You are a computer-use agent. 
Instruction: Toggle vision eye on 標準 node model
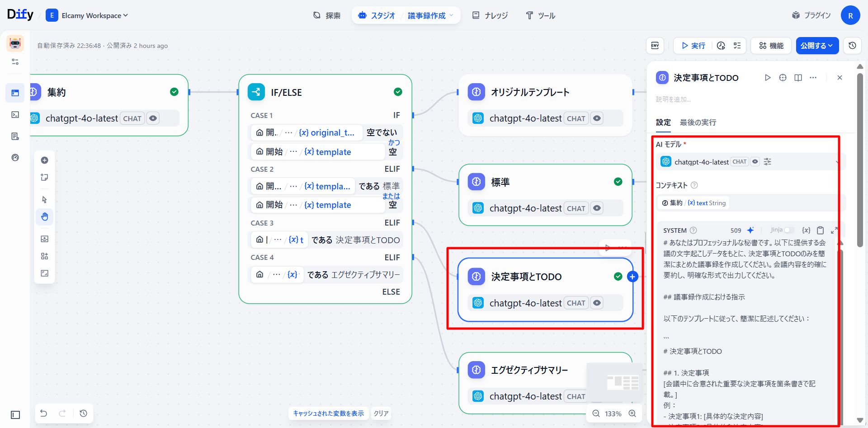(x=597, y=208)
